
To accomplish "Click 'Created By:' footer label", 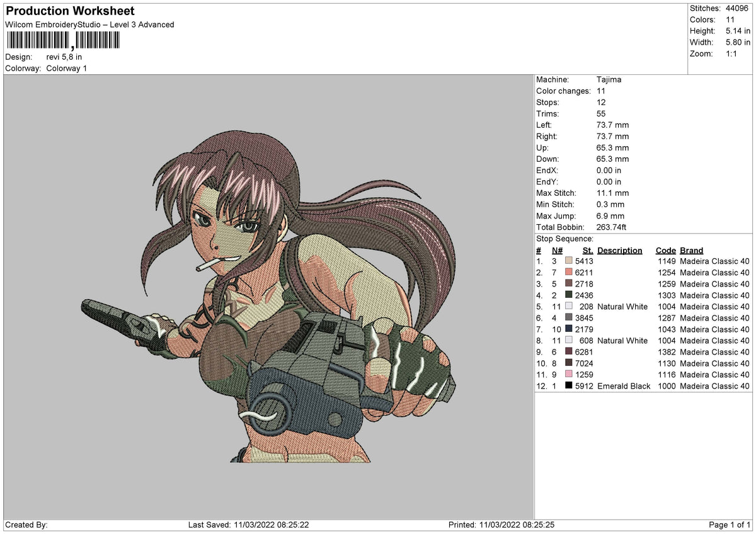I will pyautogui.click(x=26, y=525).
